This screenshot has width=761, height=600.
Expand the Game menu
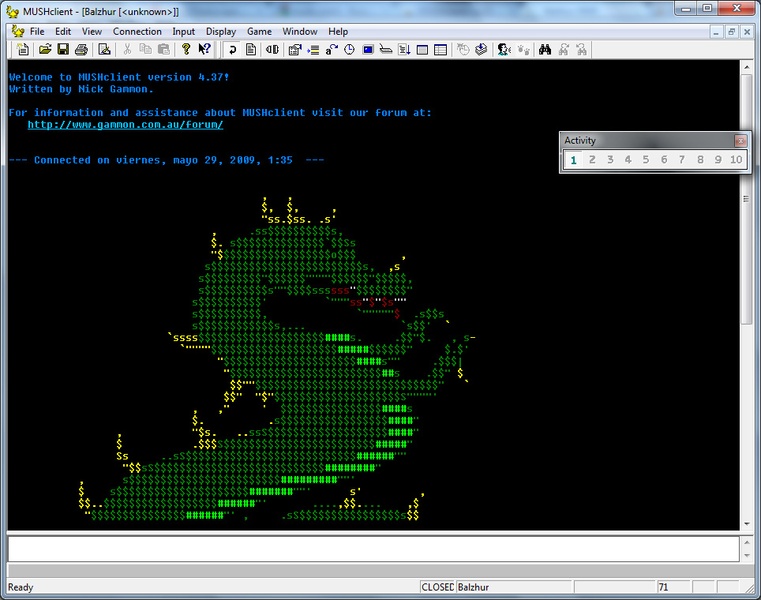pos(259,31)
